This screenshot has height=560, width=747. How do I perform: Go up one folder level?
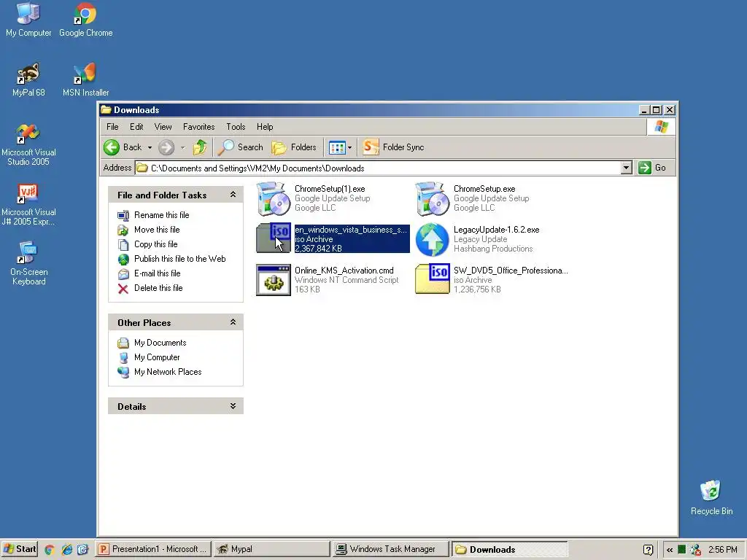[200, 147]
